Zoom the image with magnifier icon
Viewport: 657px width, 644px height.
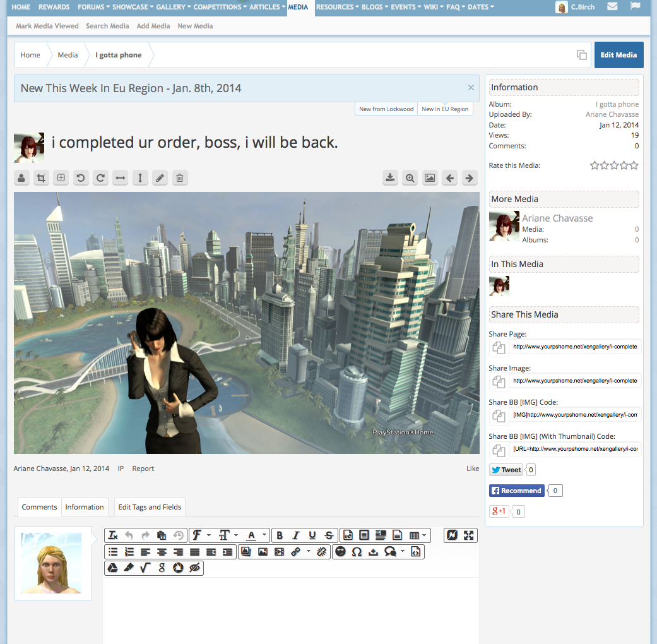click(x=410, y=178)
